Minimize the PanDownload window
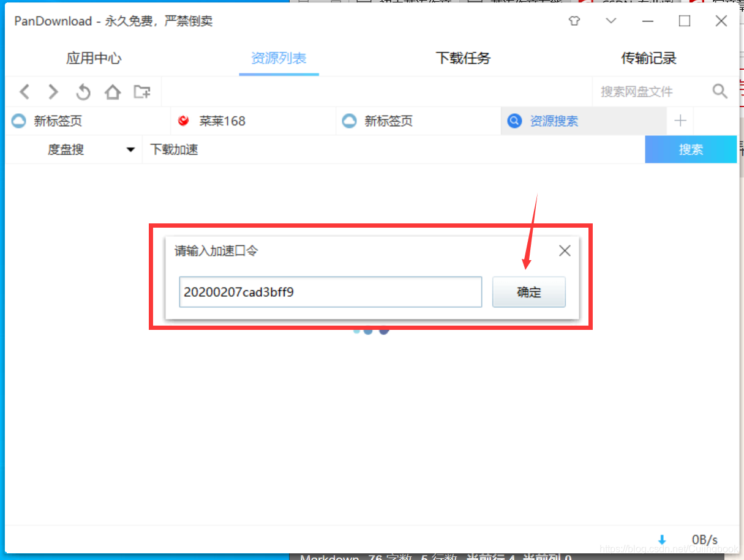This screenshot has height=560, width=744. coord(648,21)
